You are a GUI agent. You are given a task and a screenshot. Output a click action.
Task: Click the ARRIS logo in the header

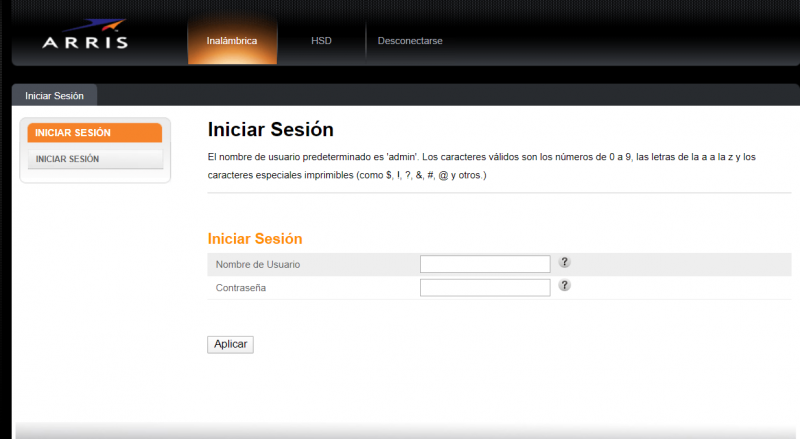[85, 41]
